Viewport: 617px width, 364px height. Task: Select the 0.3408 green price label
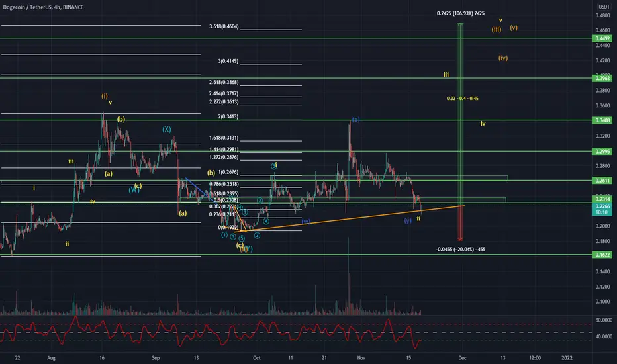pos(602,120)
